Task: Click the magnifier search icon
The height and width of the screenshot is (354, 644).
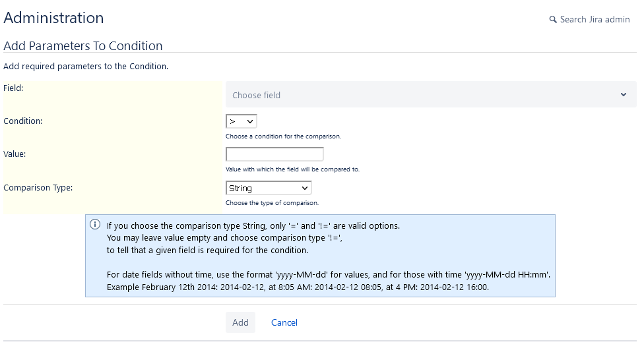Action: [x=553, y=20]
